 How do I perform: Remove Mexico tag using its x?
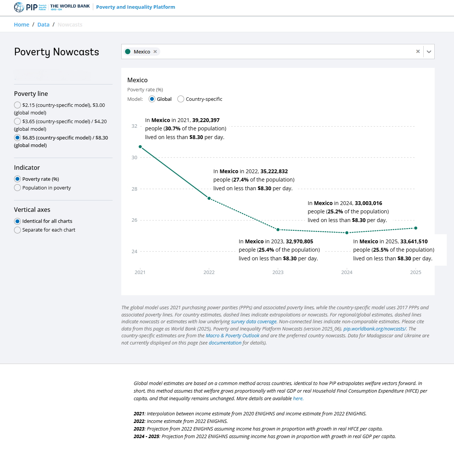(x=155, y=51)
